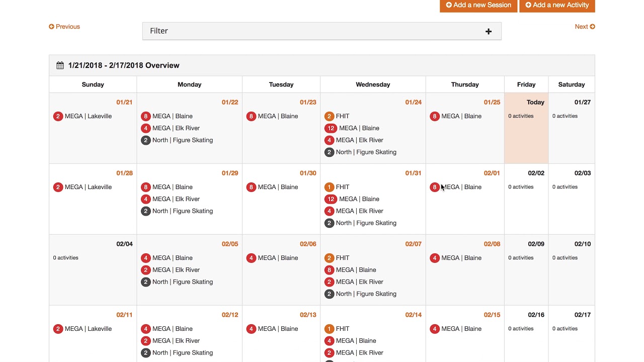The height and width of the screenshot is (362, 644).
Task: Go to the Next date range
Action: (x=585, y=27)
